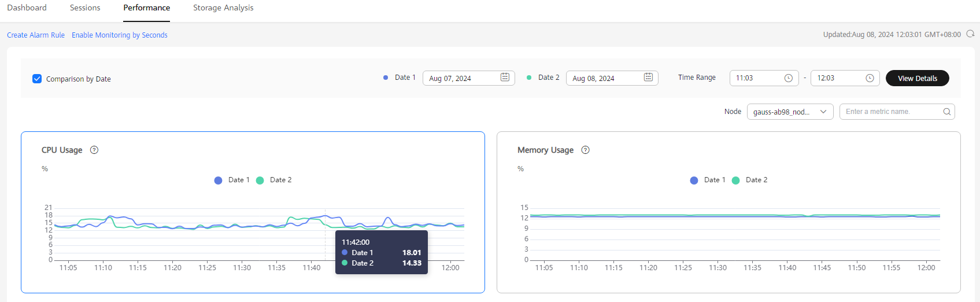Image resolution: width=980 pixels, height=302 pixels.
Task: Switch to the Storage Analysis tab
Action: tap(223, 8)
